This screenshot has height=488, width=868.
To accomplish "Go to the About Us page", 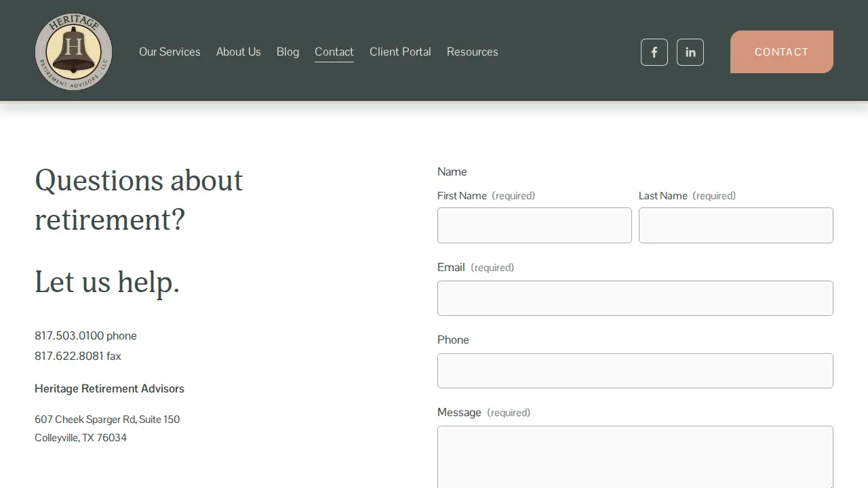I will [239, 52].
